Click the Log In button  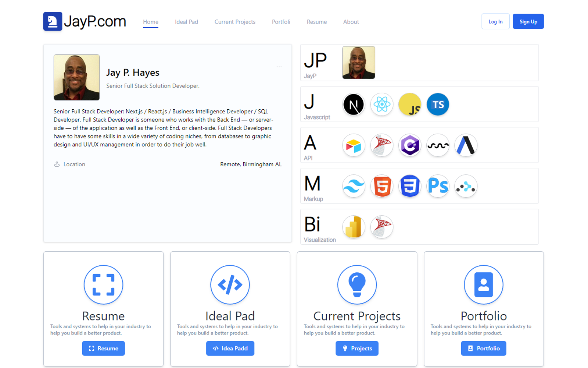click(x=495, y=22)
